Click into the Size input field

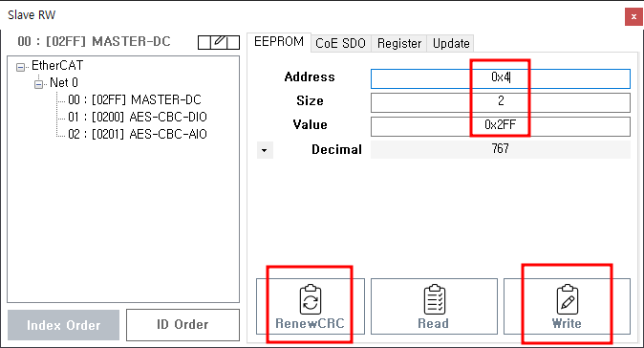[x=501, y=102]
